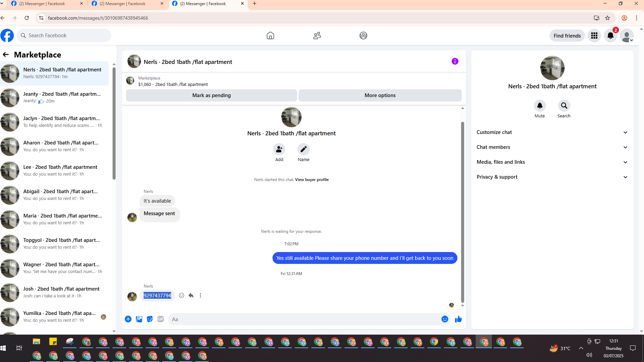644x362 pixels.
Task: Choose a GIF from the composer
Action: [161, 319]
